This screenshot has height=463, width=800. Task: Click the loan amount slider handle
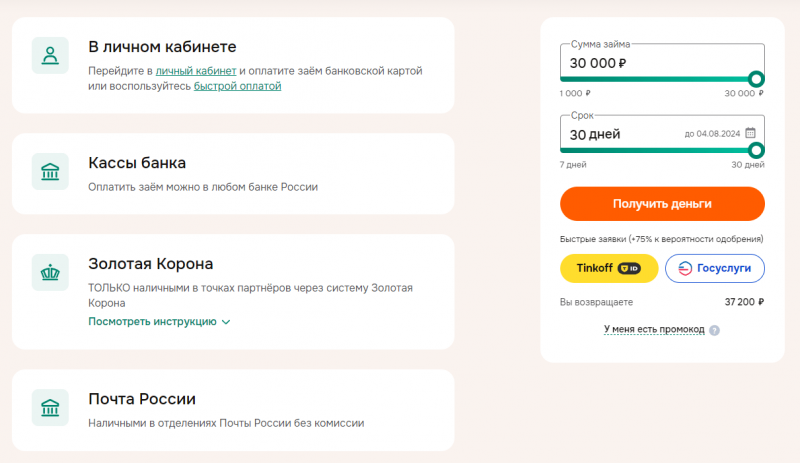coord(756,79)
